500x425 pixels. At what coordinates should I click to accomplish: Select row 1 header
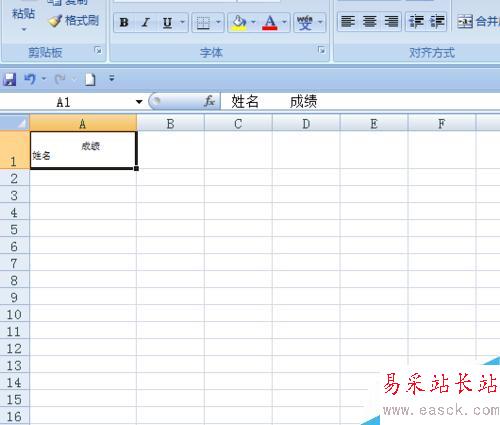(x=15, y=150)
